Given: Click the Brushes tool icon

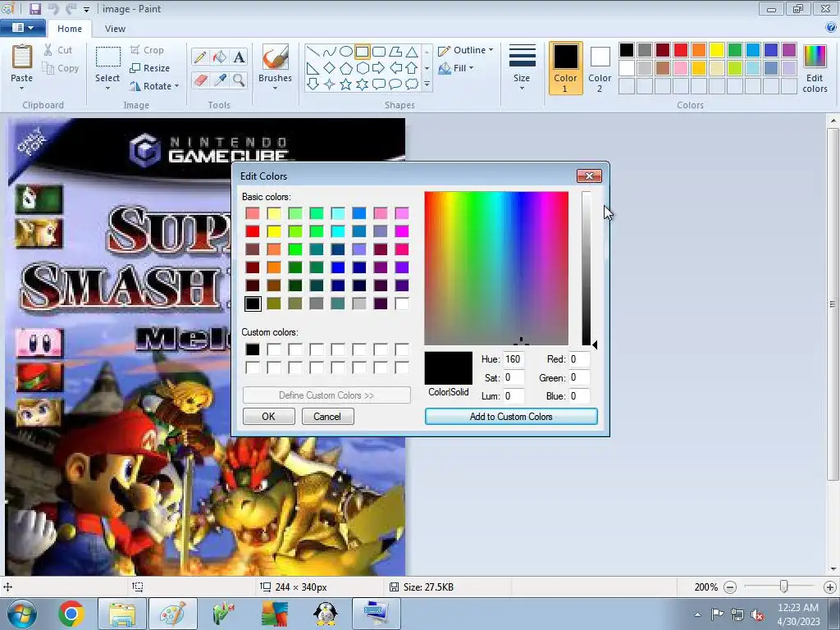Looking at the screenshot, I should (x=275, y=57).
